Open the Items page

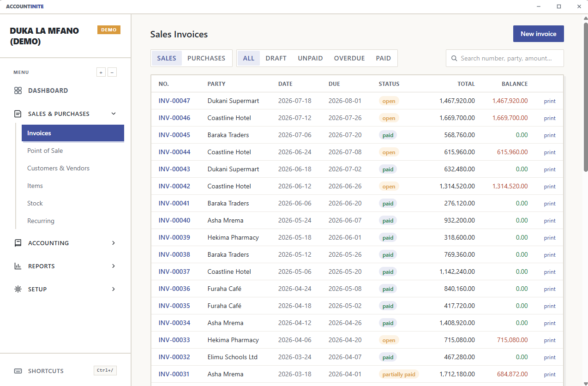pos(73,186)
